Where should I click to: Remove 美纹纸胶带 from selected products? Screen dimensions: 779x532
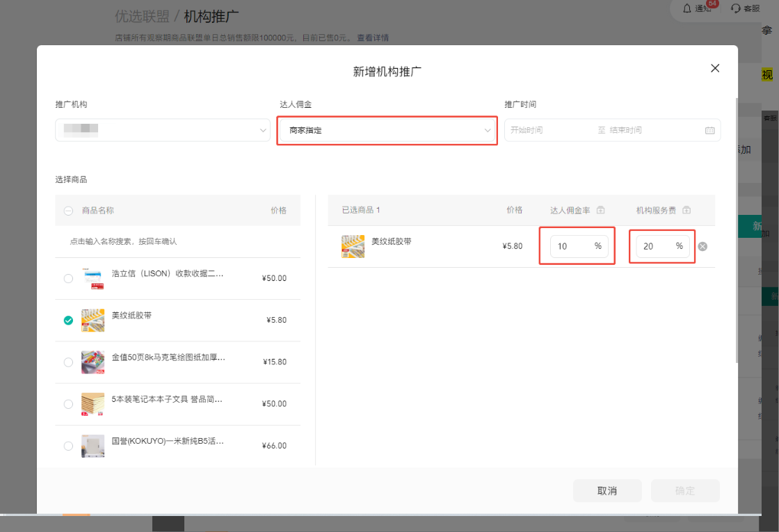pyautogui.click(x=702, y=246)
